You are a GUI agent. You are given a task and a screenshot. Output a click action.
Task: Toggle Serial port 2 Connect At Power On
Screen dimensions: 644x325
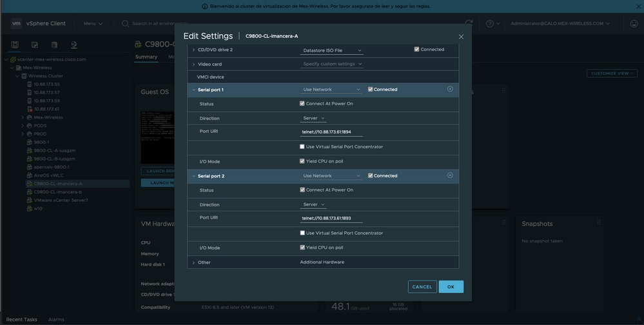pyautogui.click(x=302, y=190)
